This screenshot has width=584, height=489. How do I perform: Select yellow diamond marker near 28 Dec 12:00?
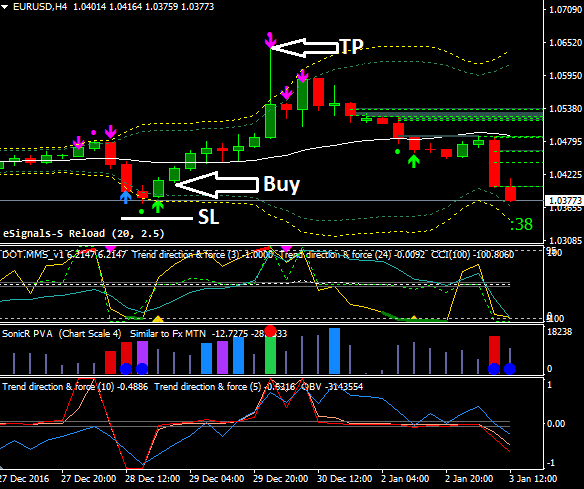pos(158,319)
